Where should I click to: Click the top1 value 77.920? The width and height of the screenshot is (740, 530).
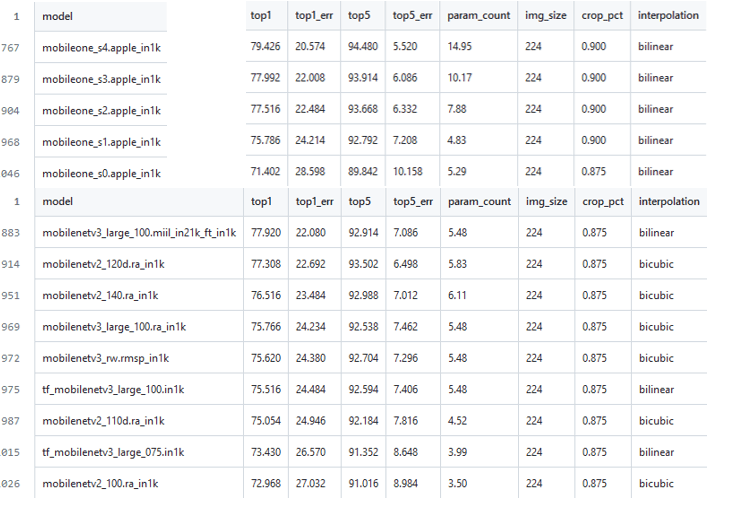click(x=266, y=233)
